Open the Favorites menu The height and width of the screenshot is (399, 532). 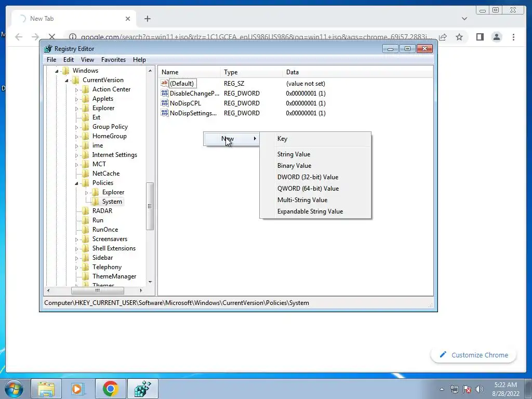(113, 59)
